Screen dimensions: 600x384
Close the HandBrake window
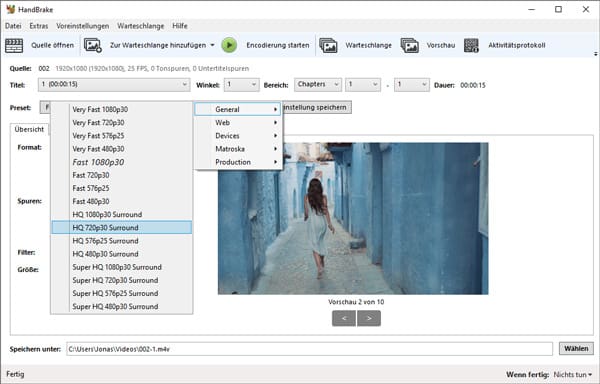tap(586, 10)
